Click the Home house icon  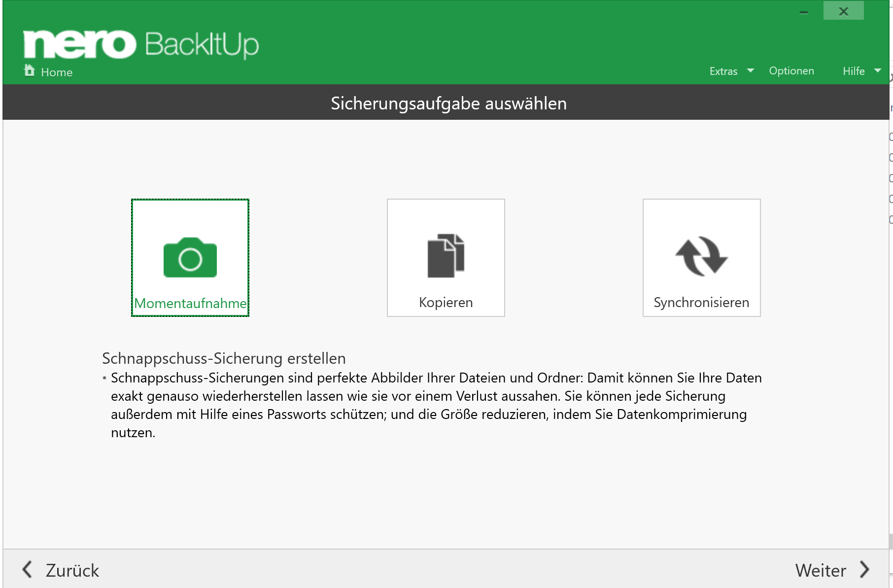pos(30,70)
